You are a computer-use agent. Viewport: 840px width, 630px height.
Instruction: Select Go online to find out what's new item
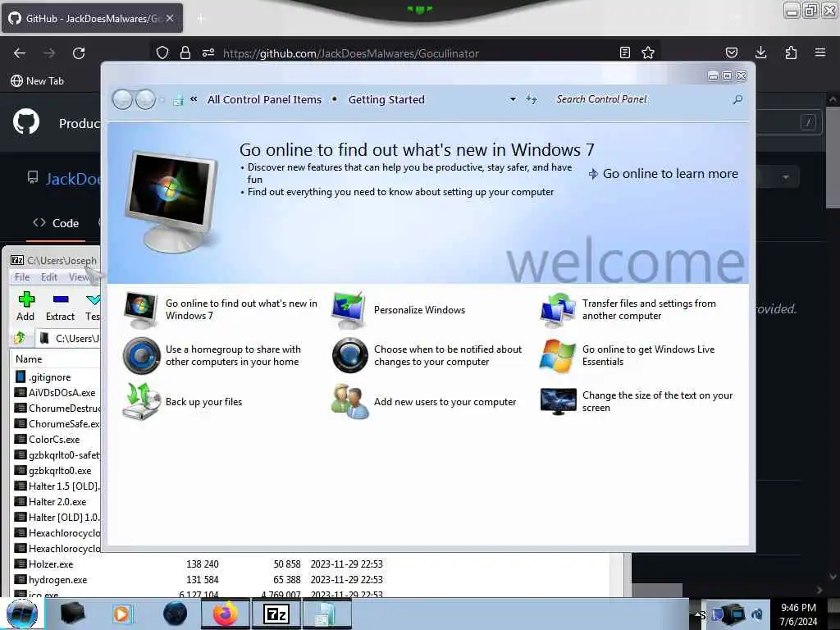(221, 309)
